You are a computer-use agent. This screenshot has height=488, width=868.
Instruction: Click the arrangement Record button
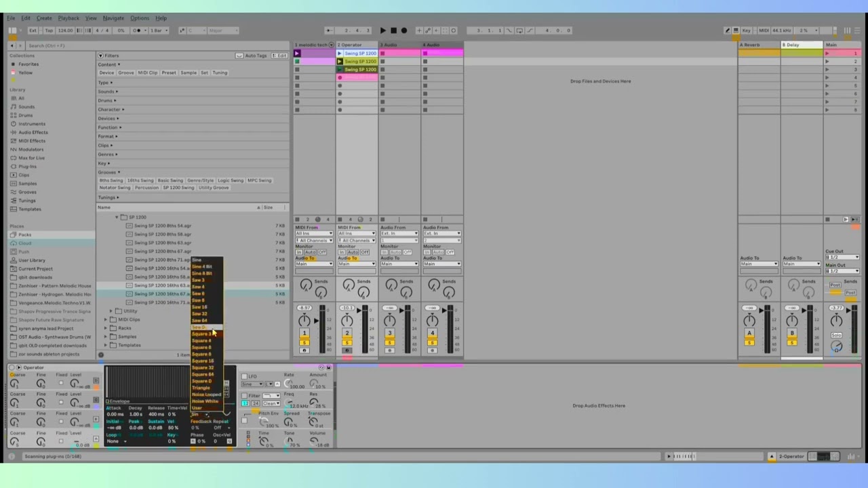(x=404, y=30)
